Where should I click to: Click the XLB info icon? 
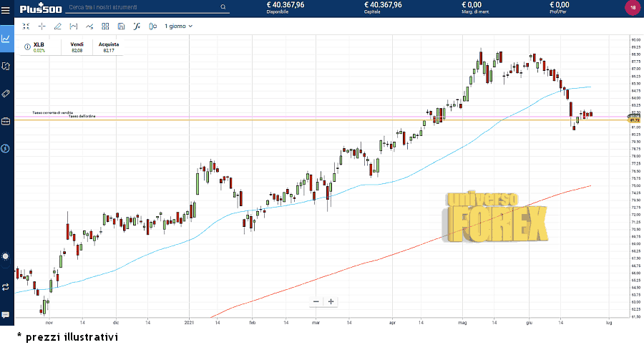pos(27,47)
